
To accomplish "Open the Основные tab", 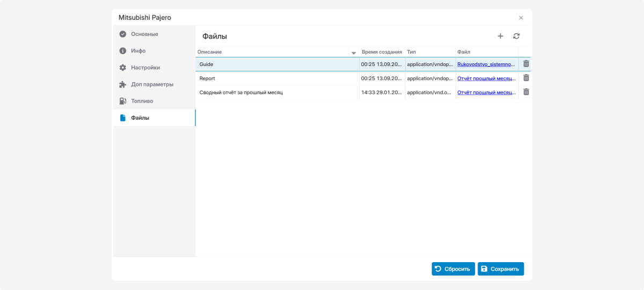I will (x=144, y=34).
